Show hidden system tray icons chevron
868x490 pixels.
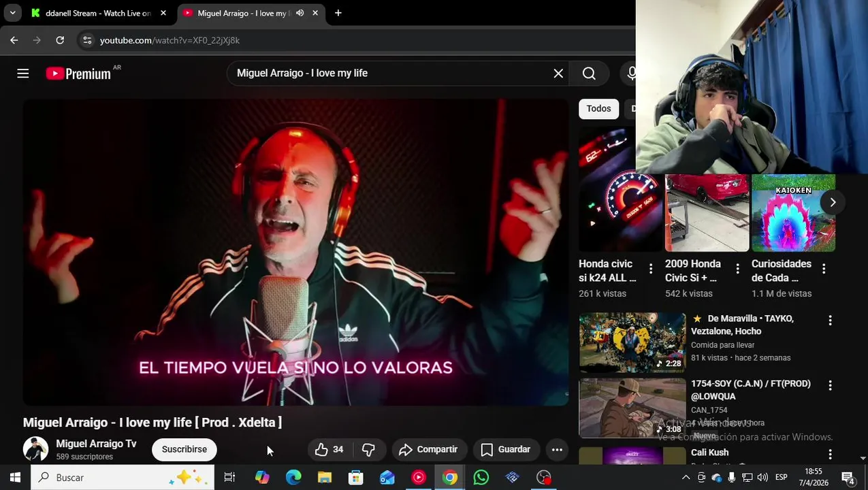[x=686, y=477]
